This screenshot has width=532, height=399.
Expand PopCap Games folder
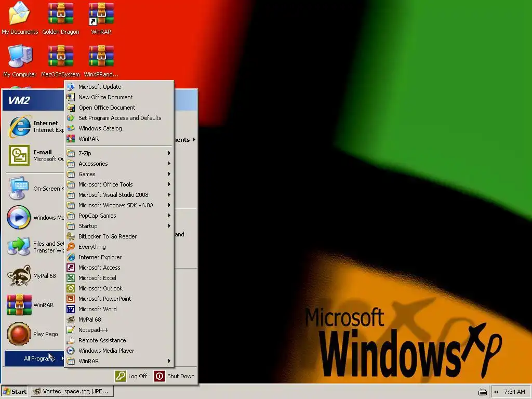[x=119, y=216]
